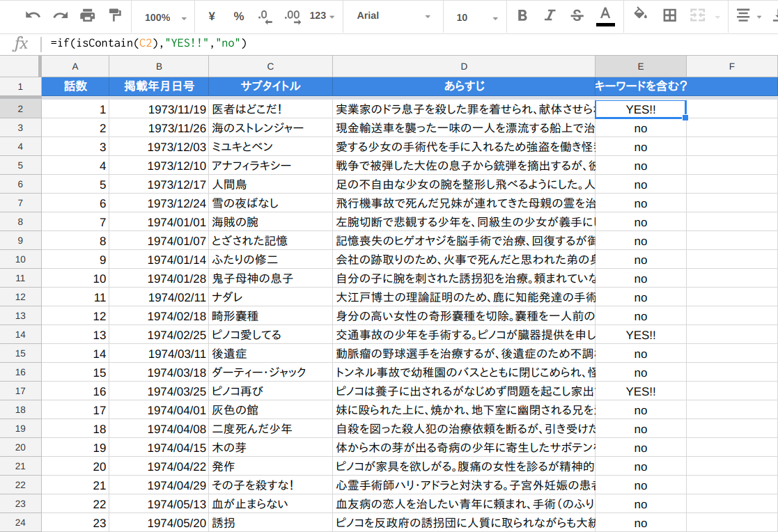Open the font size 10 dropdown
This screenshot has height=532, width=778.
[476, 17]
